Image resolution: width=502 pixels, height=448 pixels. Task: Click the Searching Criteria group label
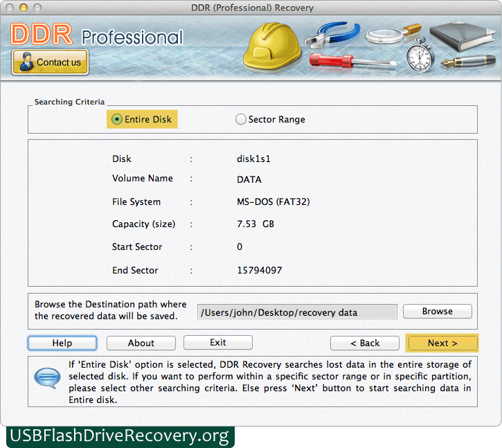(x=69, y=102)
